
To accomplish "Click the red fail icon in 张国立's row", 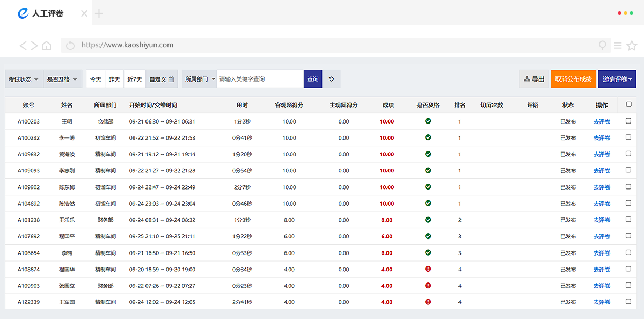I will (428, 285).
